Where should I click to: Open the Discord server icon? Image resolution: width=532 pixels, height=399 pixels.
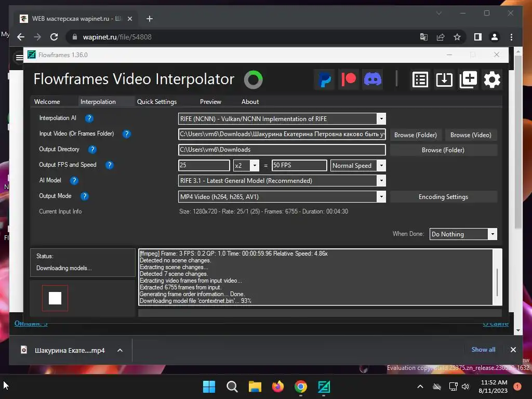pyautogui.click(x=373, y=79)
